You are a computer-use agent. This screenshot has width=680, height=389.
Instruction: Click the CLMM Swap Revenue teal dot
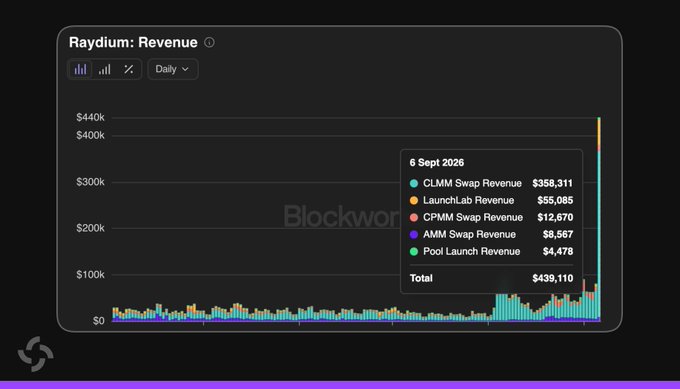point(414,183)
